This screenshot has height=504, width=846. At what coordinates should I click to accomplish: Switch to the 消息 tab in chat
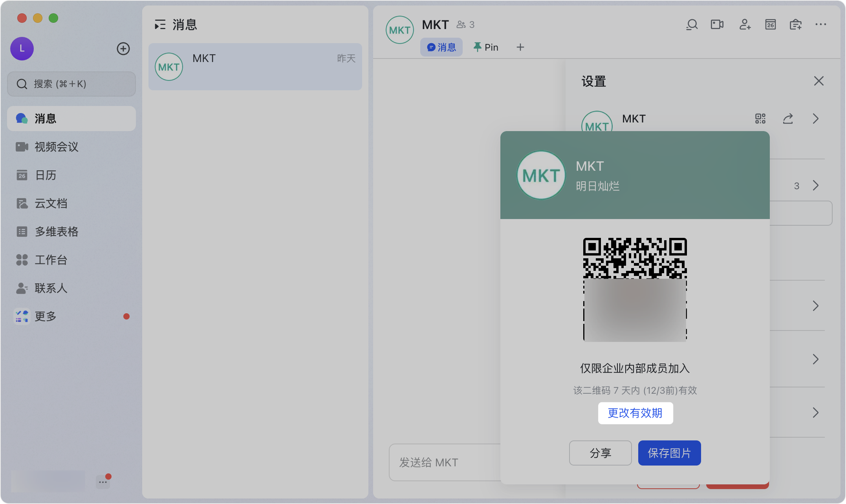tap(441, 47)
